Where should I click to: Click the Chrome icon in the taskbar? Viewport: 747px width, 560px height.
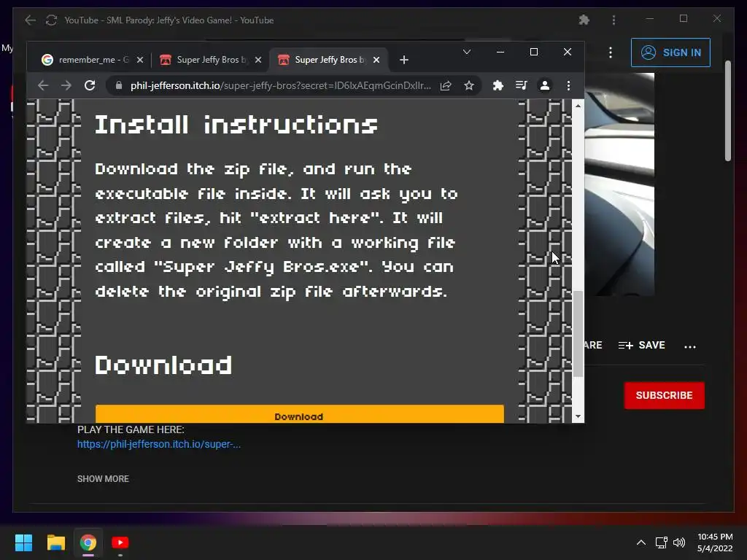pyautogui.click(x=88, y=542)
